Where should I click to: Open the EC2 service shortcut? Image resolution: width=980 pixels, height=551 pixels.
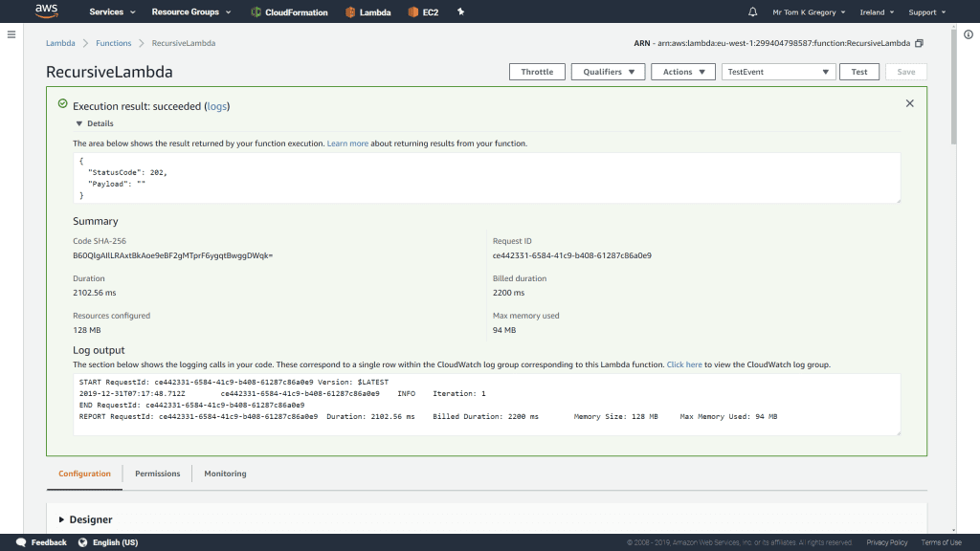click(423, 12)
